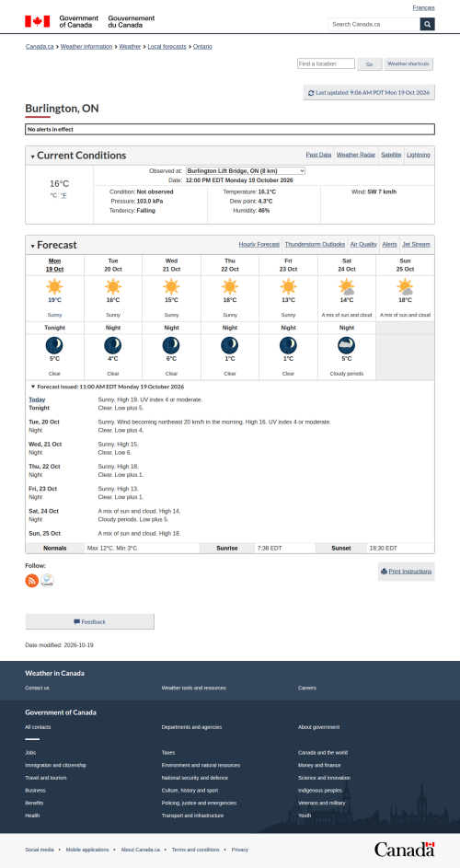This screenshot has height=868, width=460.
Task: Open Money and finance link
Action: click(x=319, y=766)
